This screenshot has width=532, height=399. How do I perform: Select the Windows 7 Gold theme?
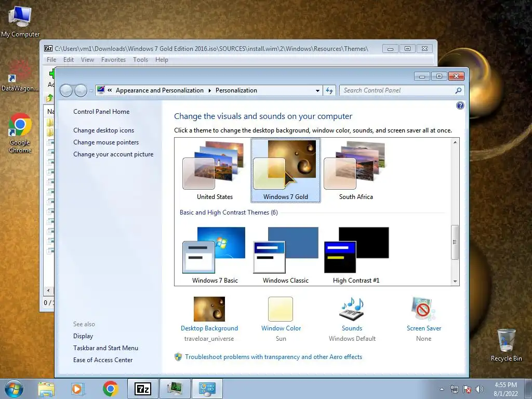pos(285,170)
